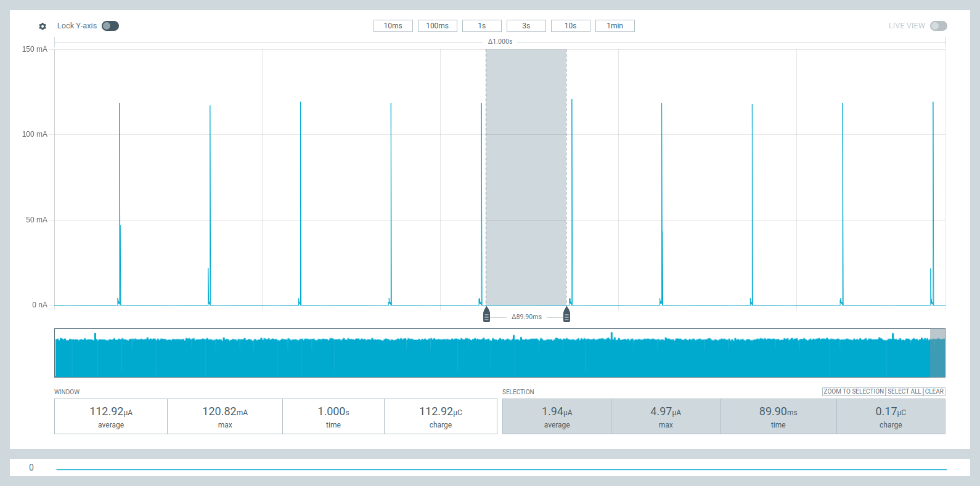This screenshot has height=486, width=980.
Task: Toggle the Lock Y-axis switch
Action: click(x=110, y=26)
